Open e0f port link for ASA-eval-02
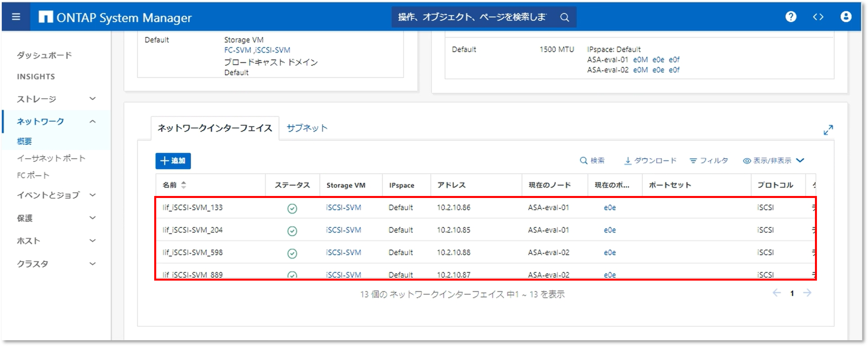The image size is (868, 346). [x=674, y=70]
